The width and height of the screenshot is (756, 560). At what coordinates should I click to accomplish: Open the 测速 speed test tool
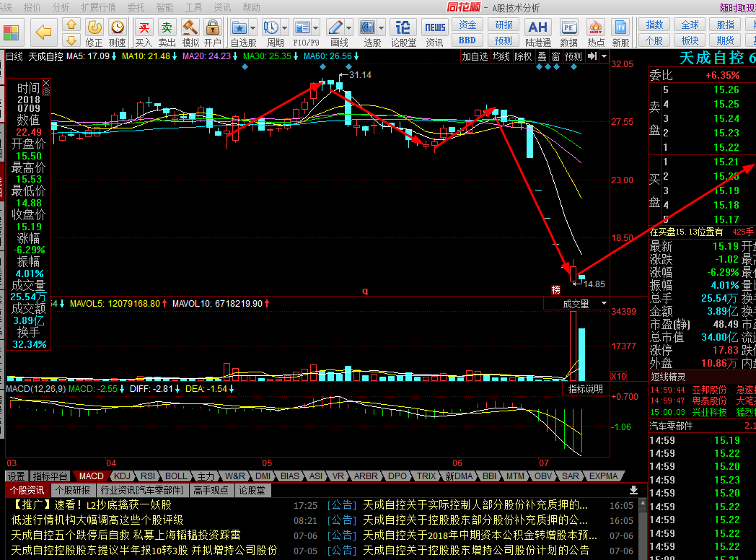(117, 32)
